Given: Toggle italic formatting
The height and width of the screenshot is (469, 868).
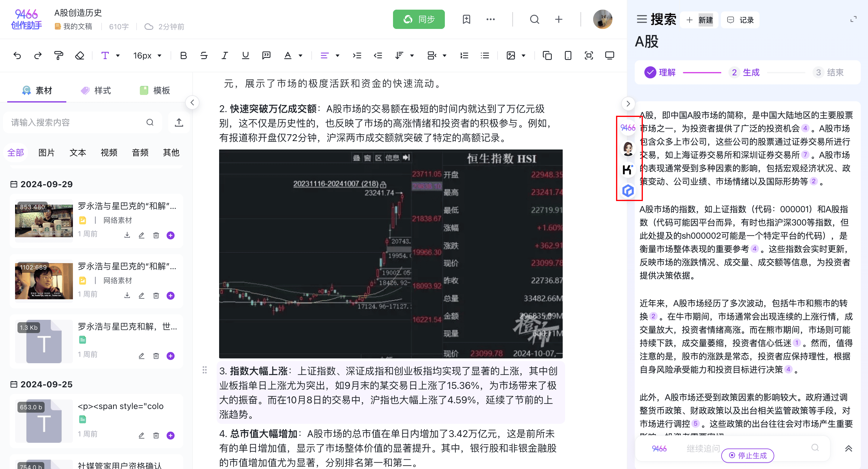Looking at the screenshot, I should 225,55.
